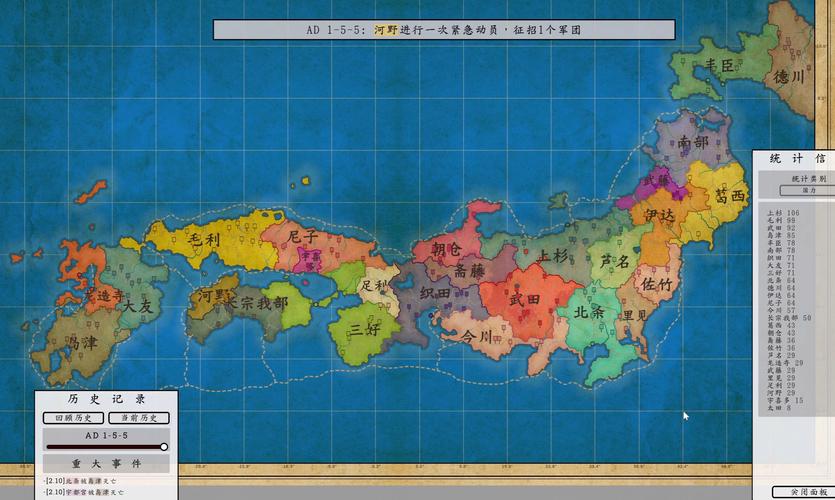Click the 河野 mobilization news banner at top
This screenshot has width=835, height=500.
(444, 30)
